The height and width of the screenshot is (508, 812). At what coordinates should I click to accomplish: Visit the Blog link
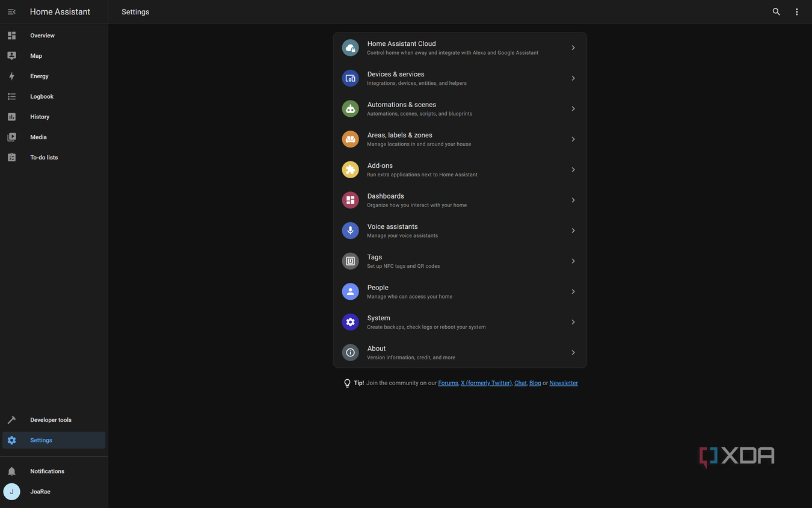pyautogui.click(x=535, y=383)
